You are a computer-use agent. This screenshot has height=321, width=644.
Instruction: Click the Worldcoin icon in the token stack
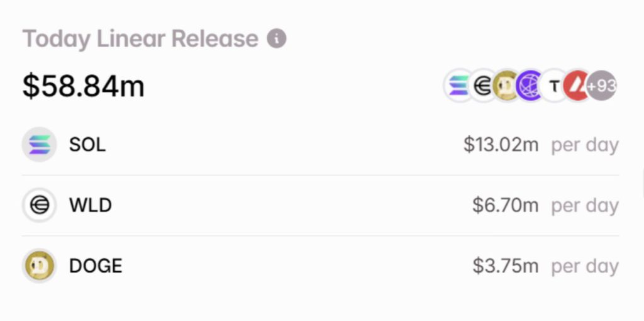pos(482,86)
